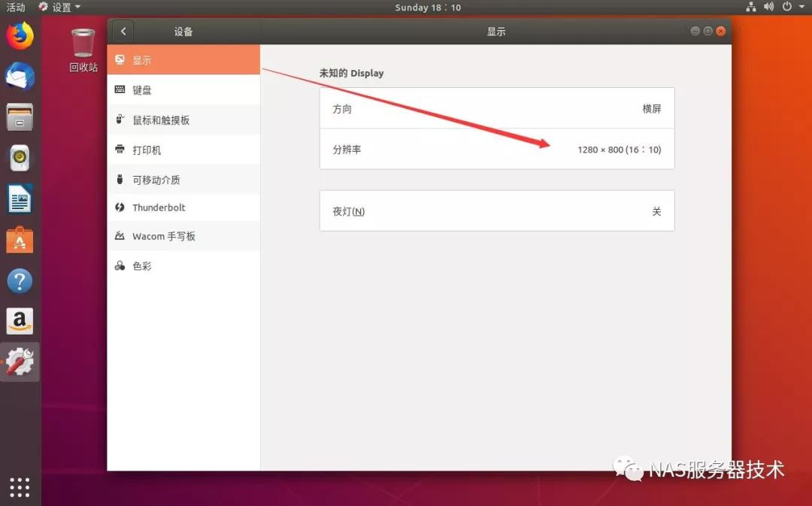Maximize the settings window
812x506 pixels.
pos(708,31)
